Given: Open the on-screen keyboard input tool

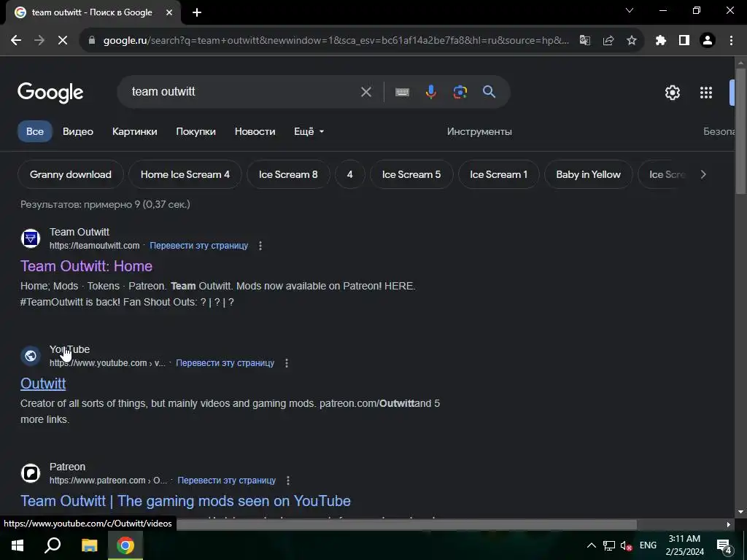Looking at the screenshot, I should 402,92.
